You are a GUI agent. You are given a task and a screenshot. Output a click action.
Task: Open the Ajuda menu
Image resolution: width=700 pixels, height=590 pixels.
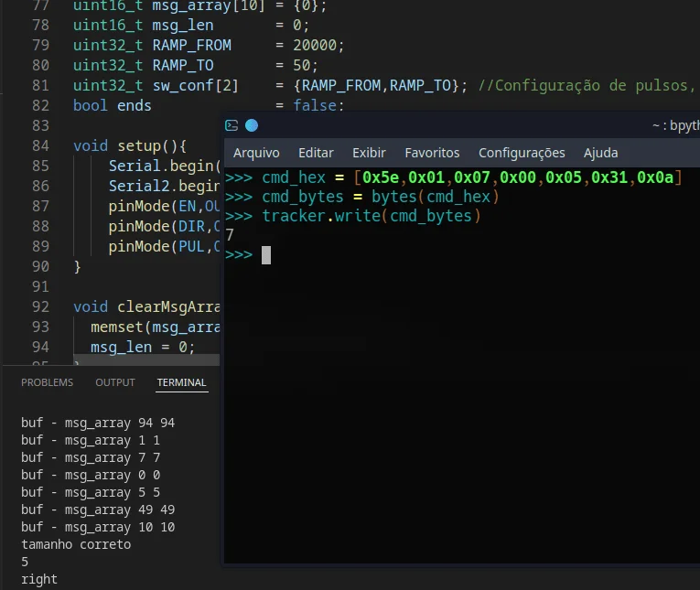tap(600, 153)
